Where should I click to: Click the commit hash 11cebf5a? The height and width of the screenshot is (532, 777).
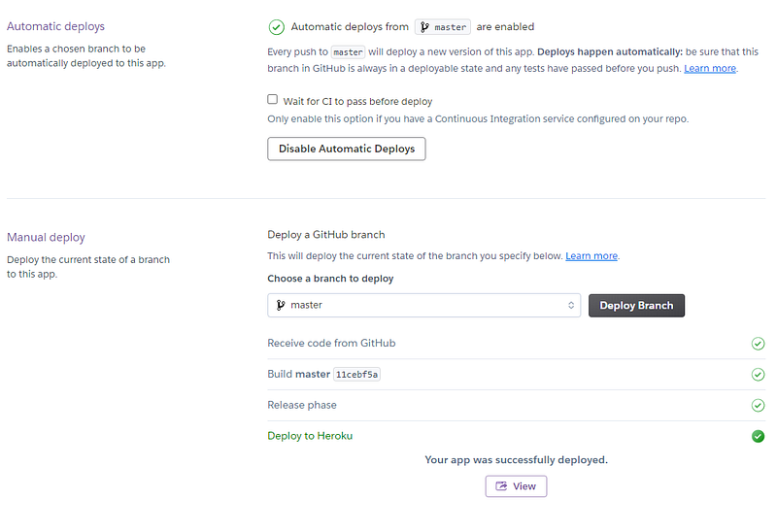coord(356,375)
